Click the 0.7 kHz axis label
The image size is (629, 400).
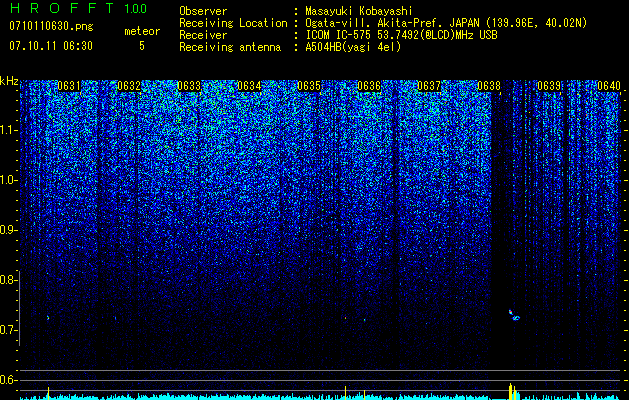tap(8, 330)
